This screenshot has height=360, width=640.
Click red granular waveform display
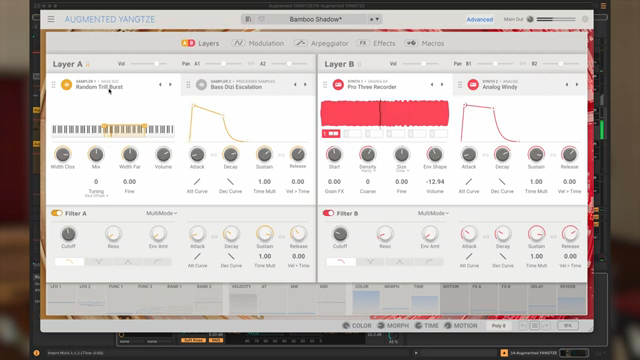(x=384, y=113)
